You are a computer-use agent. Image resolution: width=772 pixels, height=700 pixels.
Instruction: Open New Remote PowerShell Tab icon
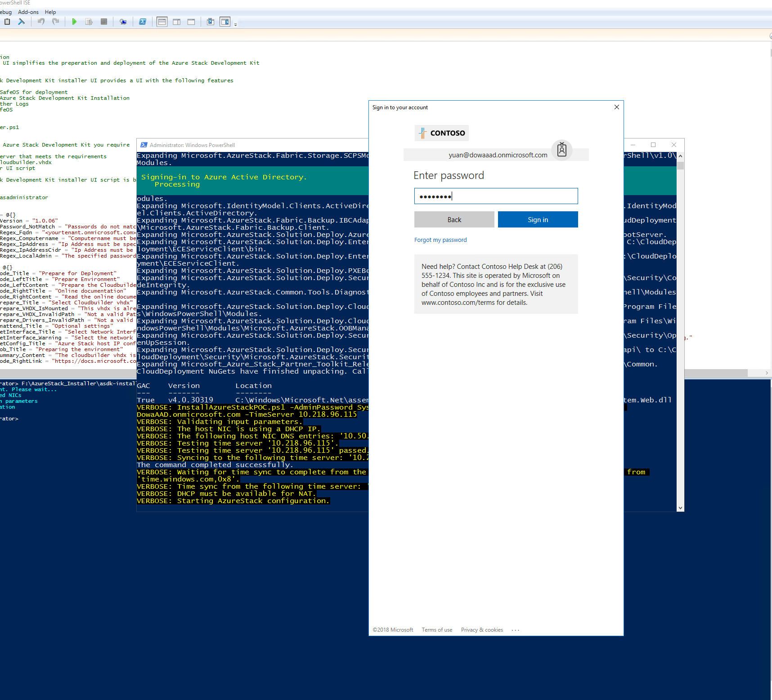point(123,22)
